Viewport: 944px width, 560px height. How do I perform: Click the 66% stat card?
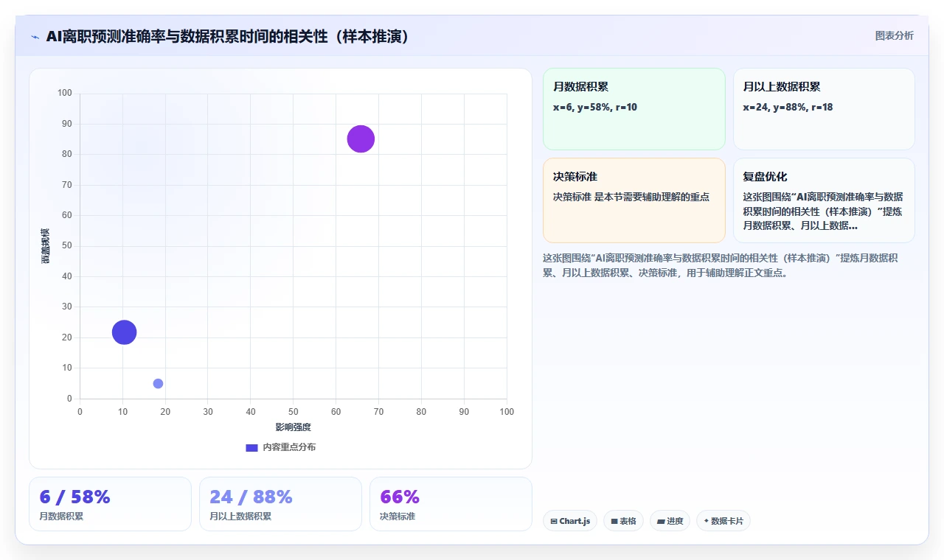click(x=451, y=504)
